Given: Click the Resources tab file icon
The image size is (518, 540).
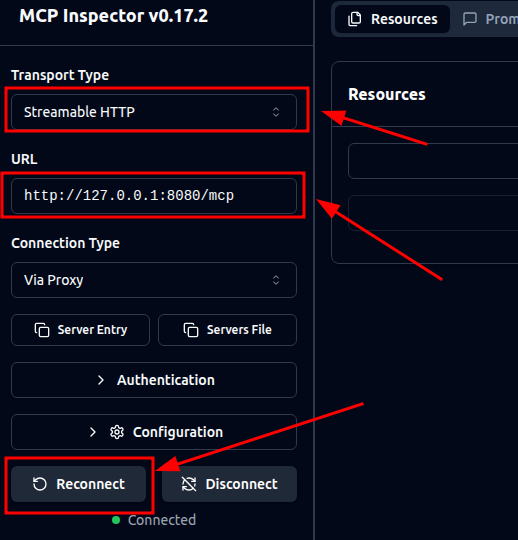Looking at the screenshot, I should pyautogui.click(x=354, y=19).
